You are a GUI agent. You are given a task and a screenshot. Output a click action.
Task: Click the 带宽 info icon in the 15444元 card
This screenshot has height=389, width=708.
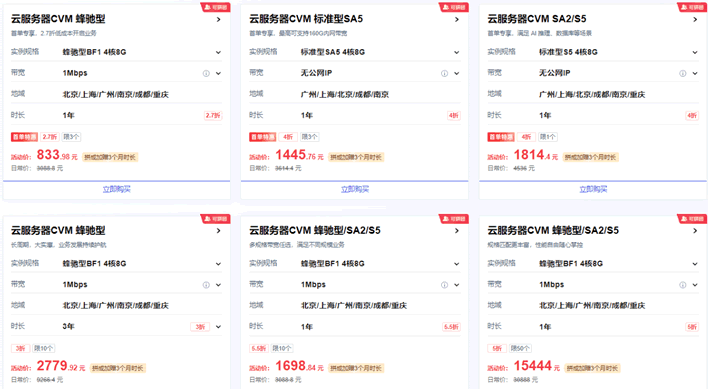pos(683,285)
